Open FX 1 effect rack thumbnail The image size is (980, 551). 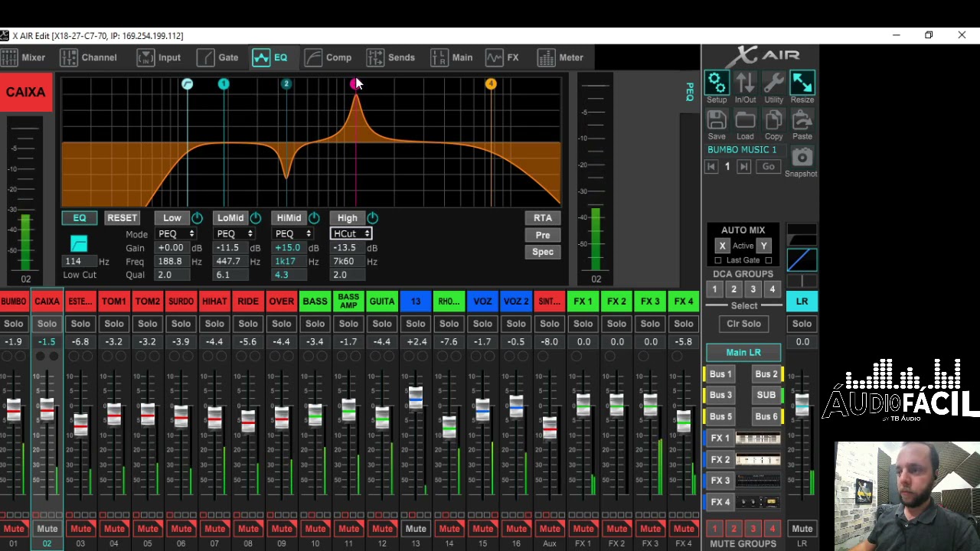click(x=758, y=438)
